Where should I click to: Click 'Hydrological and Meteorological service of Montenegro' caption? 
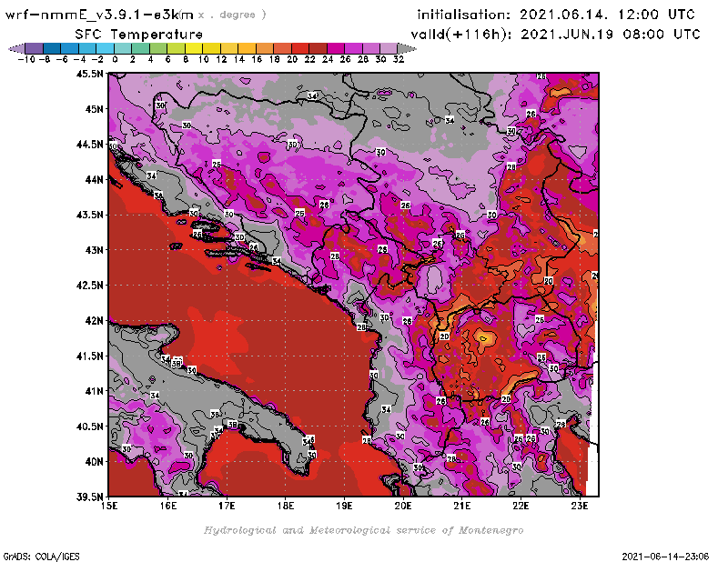click(x=363, y=530)
